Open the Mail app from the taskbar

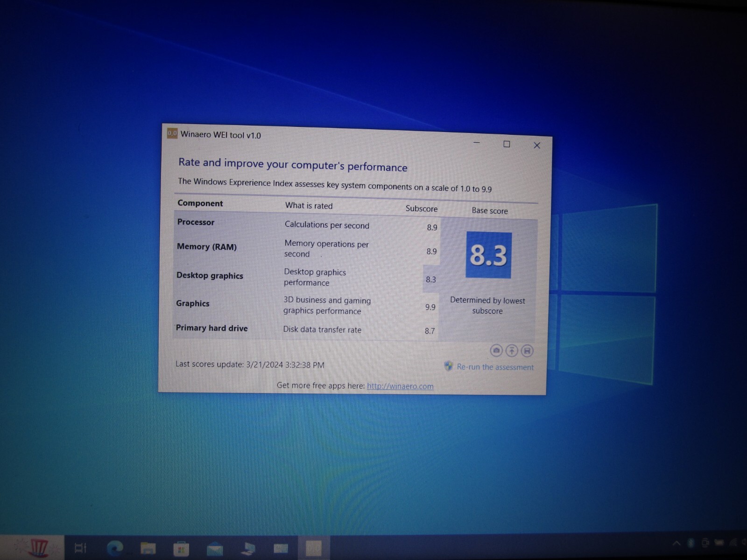(x=215, y=548)
